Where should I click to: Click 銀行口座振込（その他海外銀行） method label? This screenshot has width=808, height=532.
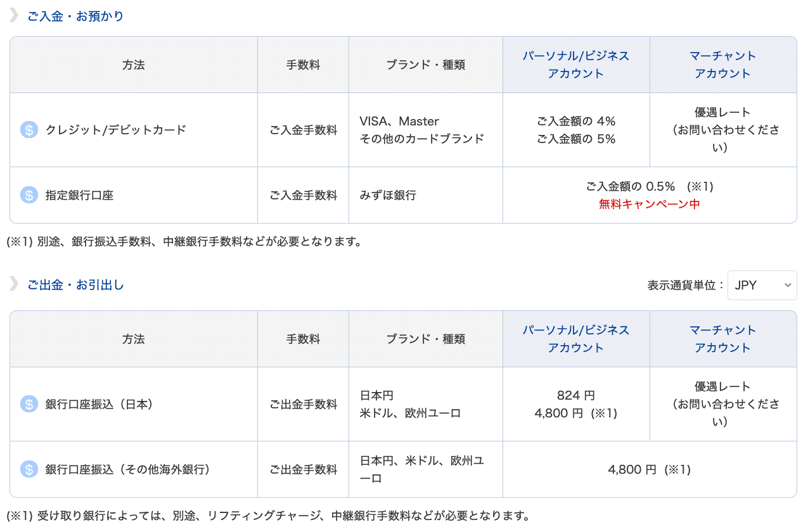click(127, 469)
